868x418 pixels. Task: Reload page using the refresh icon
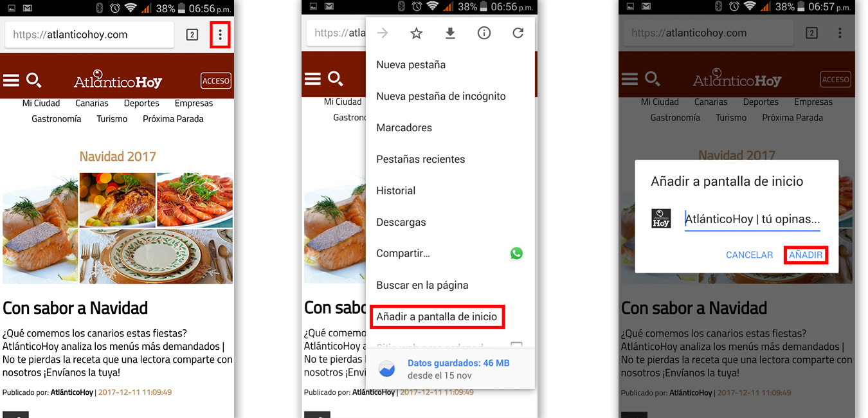click(518, 33)
